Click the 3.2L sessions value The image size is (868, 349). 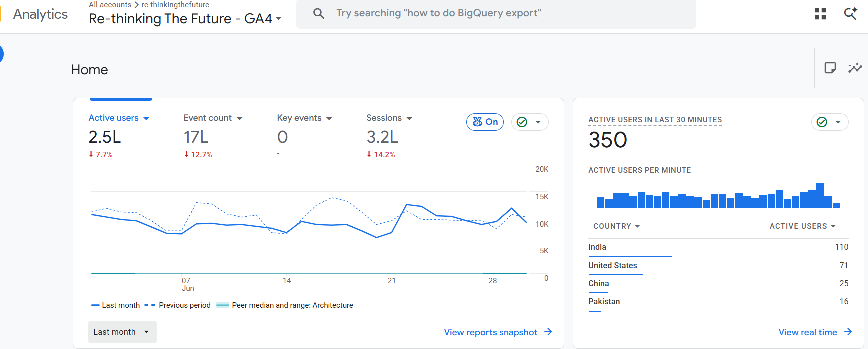click(x=382, y=137)
